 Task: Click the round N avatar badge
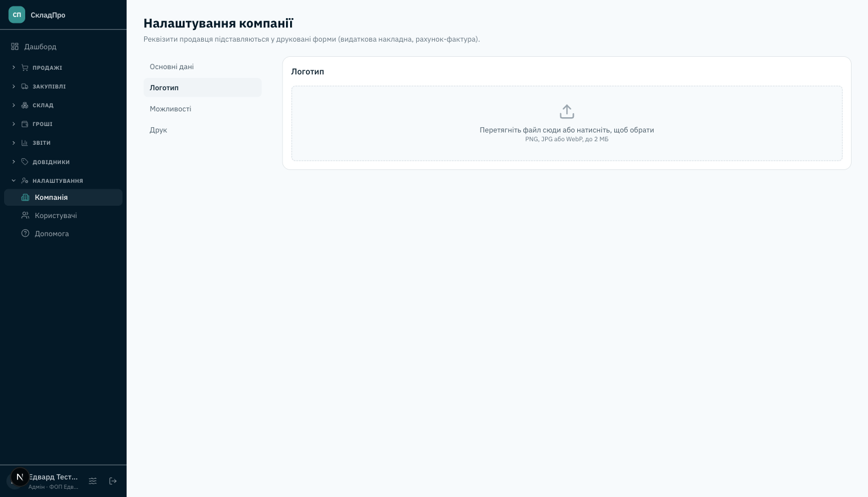[x=20, y=477]
